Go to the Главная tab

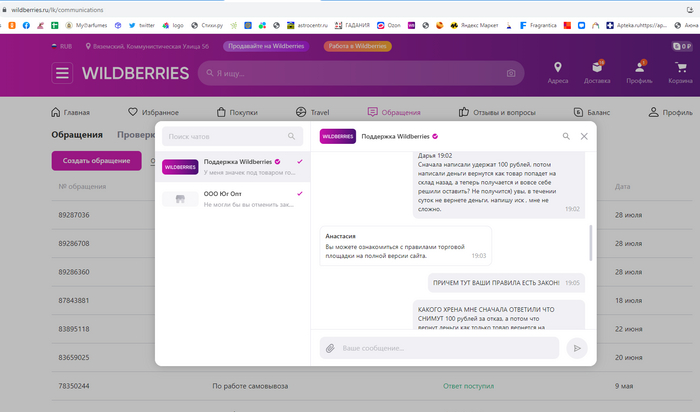[70, 112]
